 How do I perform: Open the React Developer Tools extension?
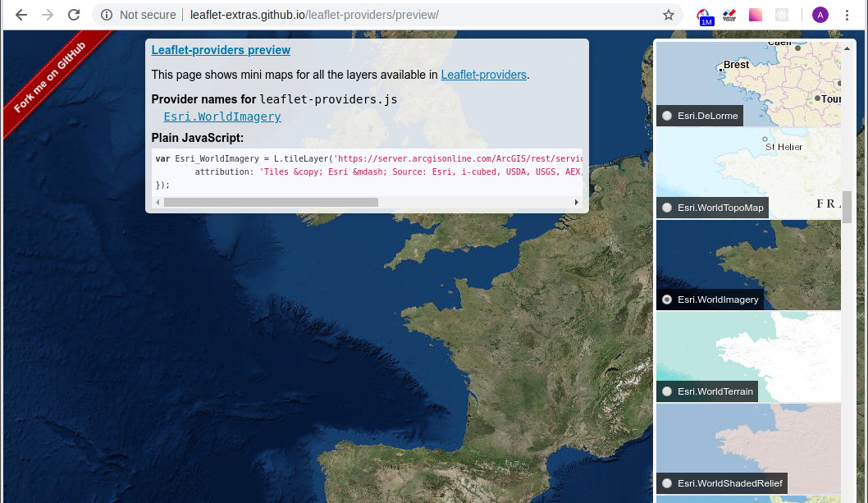coord(782,15)
